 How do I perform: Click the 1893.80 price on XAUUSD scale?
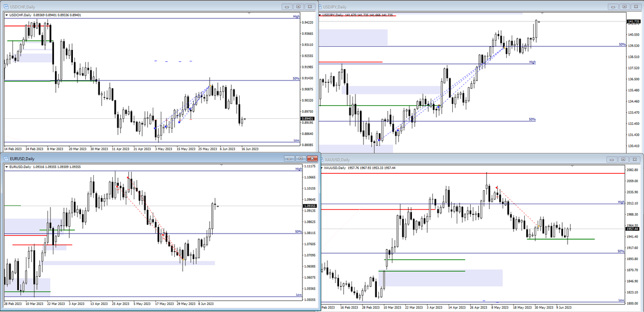tap(633, 259)
